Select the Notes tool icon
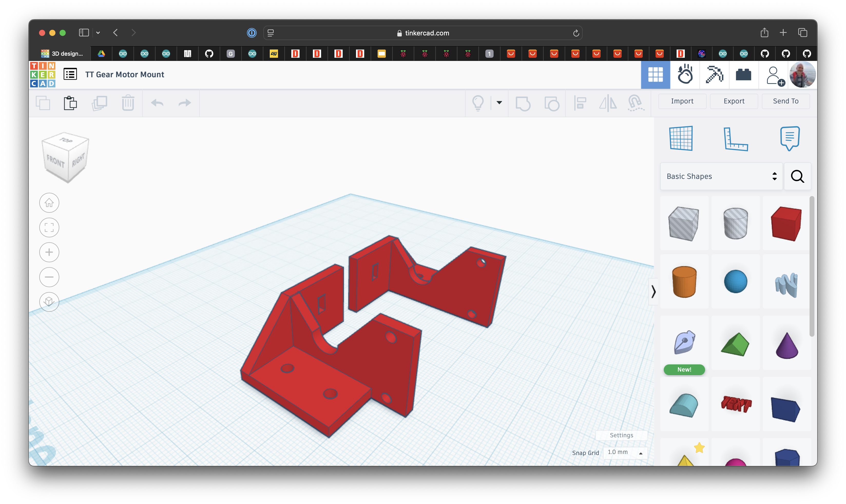The width and height of the screenshot is (846, 504). [790, 138]
